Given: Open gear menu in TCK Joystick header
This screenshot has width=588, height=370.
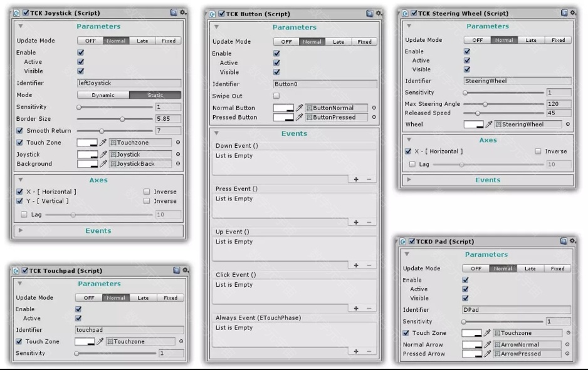Looking at the screenshot, I should coord(183,13).
